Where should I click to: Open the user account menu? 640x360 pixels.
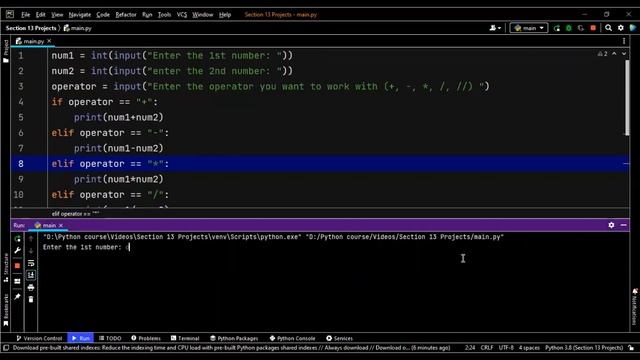[x=495, y=28]
